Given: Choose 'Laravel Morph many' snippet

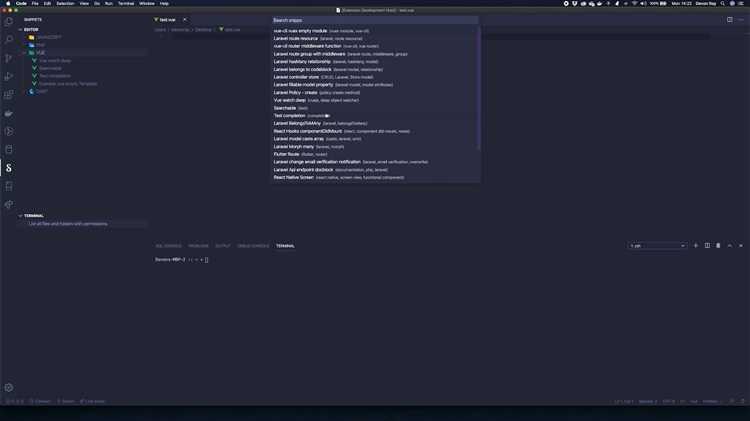Looking at the screenshot, I should (375, 146).
